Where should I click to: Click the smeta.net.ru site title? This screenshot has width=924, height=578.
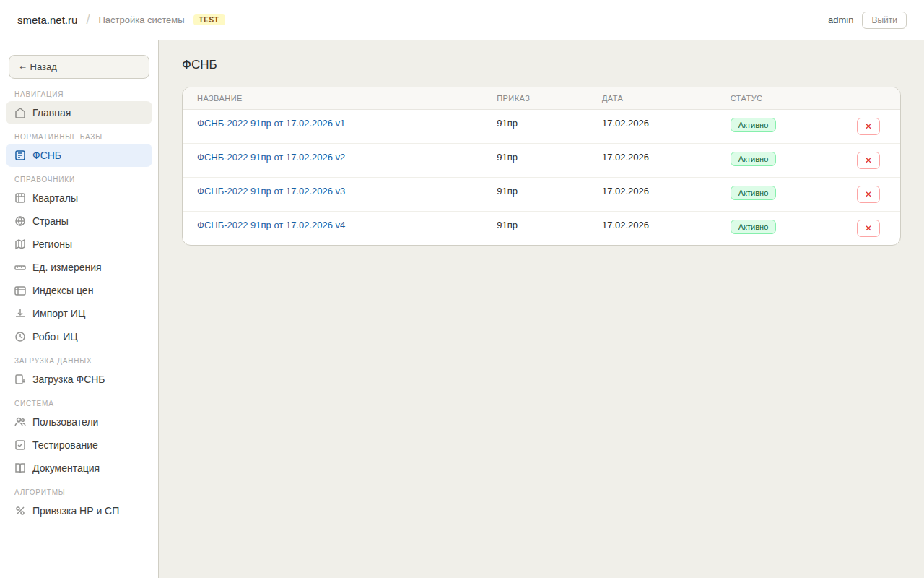click(x=48, y=20)
